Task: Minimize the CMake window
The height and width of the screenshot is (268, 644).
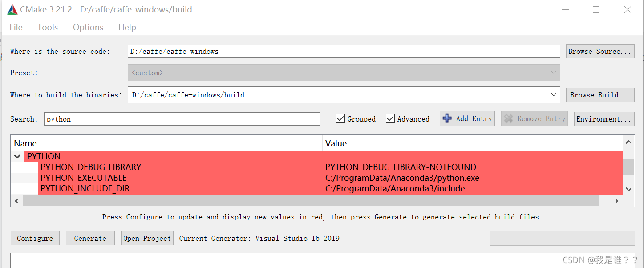Action: pos(566,9)
